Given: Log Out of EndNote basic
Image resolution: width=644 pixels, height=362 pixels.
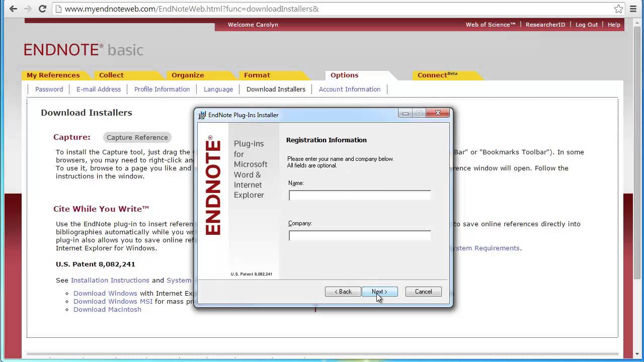Looking at the screenshot, I should pos(587,25).
